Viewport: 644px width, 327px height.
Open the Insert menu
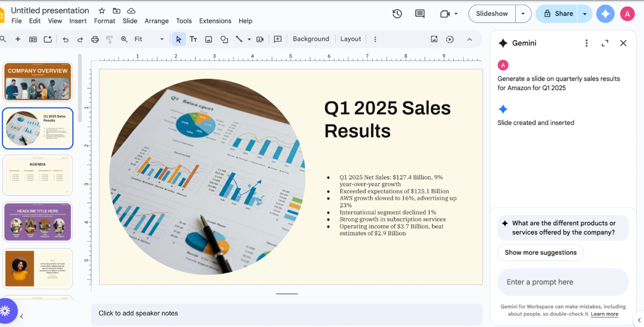pyautogui.click(x=78, y=21)
